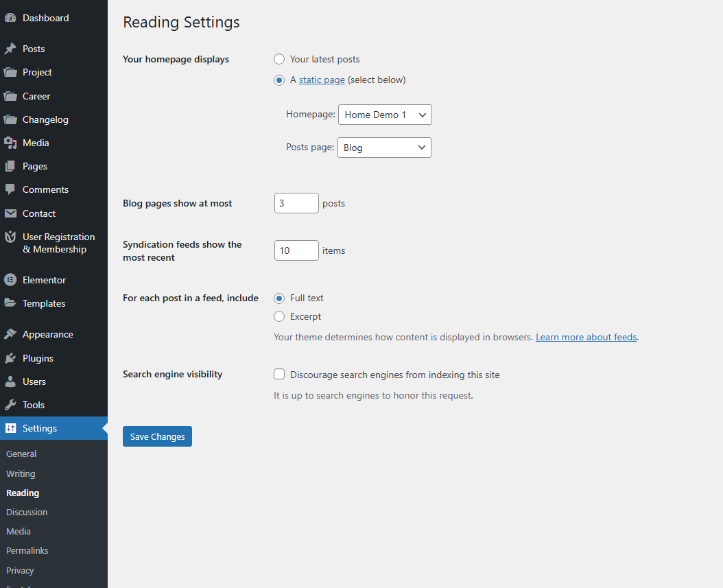Expand the Posts page dropdown set to Blog
This screenshot has height=588, width=723.
click(384, 148)
